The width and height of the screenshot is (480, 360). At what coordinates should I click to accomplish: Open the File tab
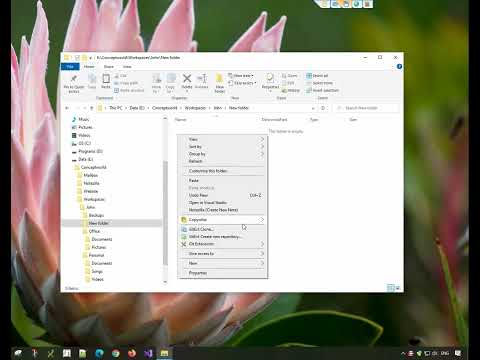(x=70, y=67)
